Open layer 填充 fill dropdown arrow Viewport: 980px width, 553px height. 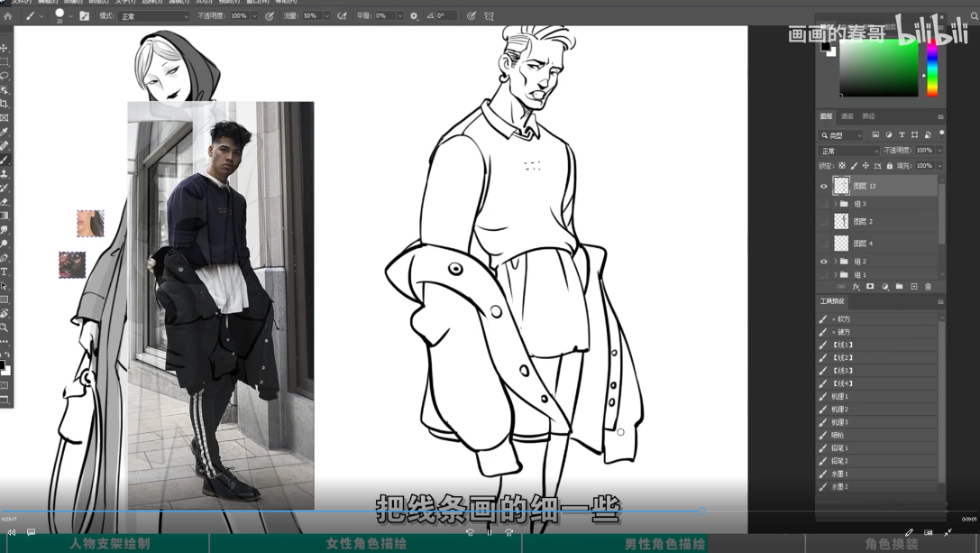[939, 166]
